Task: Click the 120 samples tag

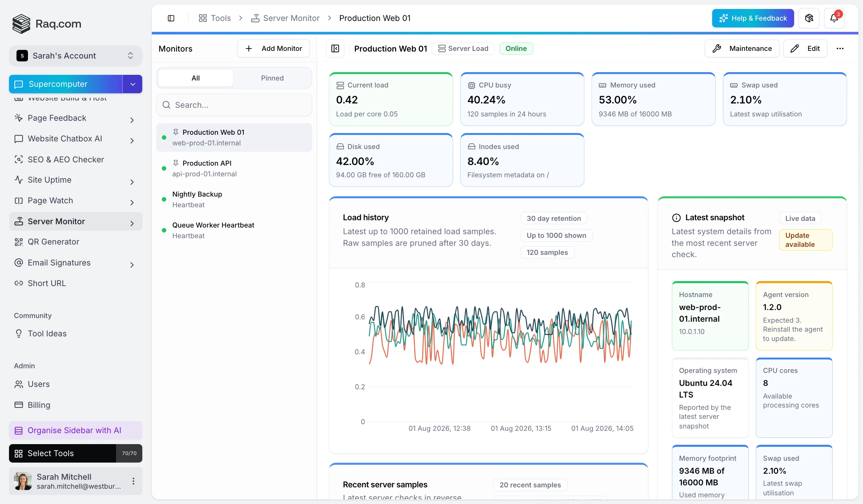Action: click(x=547, y=252)
